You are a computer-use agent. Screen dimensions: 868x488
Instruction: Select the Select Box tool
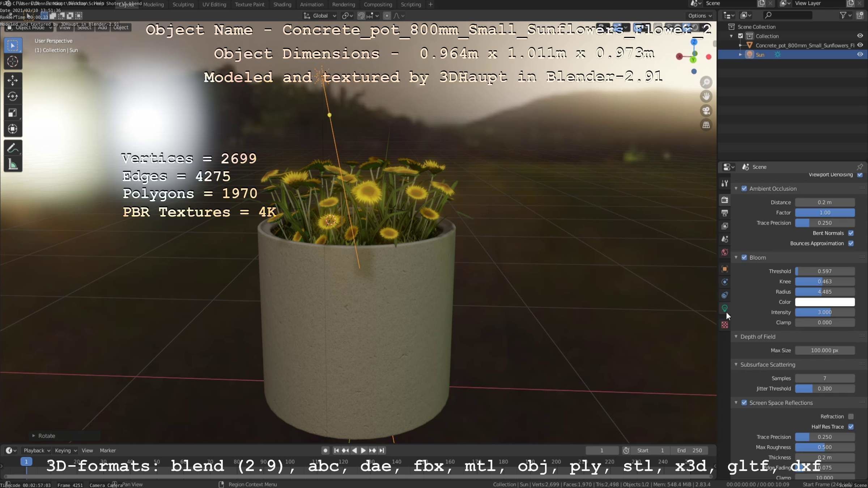tap(13, 45)
